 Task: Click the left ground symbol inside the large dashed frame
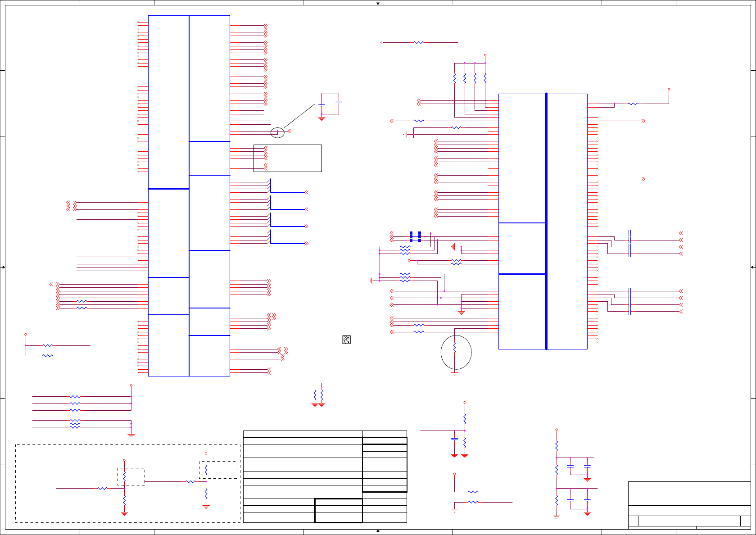(124, 513)
